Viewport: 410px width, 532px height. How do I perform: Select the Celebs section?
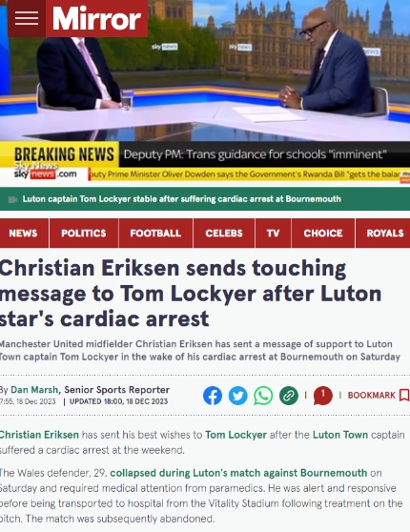point(224,234)
